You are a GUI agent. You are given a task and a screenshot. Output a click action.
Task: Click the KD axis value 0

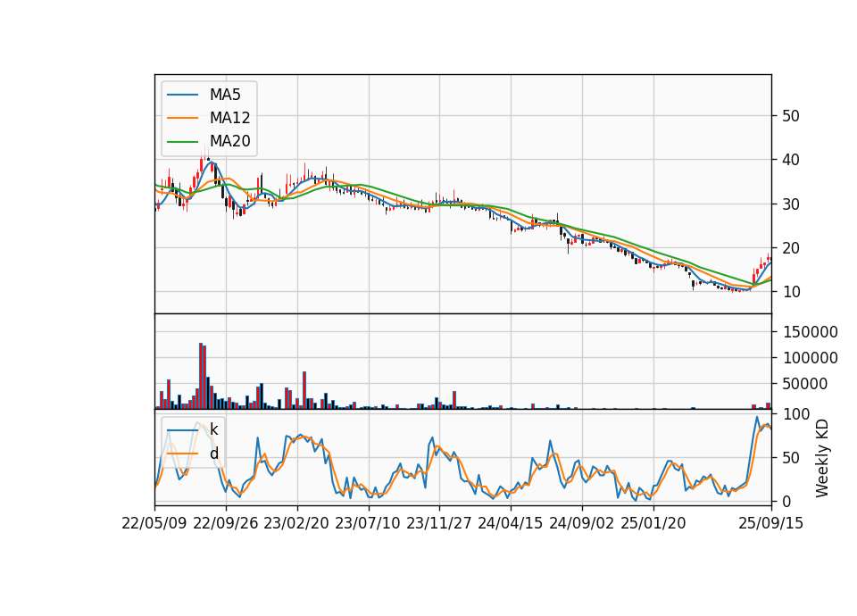787,501
